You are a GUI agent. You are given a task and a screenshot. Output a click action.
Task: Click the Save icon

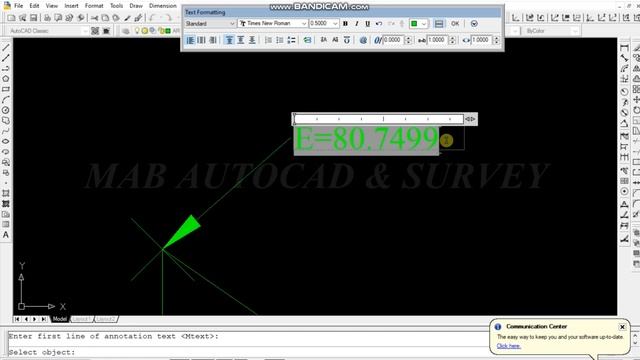(x=33, y=18)
